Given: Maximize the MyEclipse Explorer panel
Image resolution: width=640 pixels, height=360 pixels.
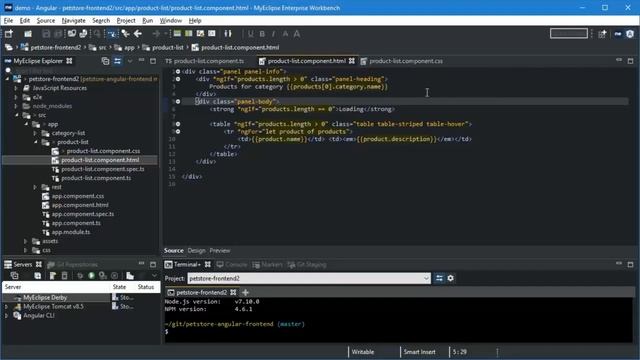Looking at the screenshot, I should 153,61.
